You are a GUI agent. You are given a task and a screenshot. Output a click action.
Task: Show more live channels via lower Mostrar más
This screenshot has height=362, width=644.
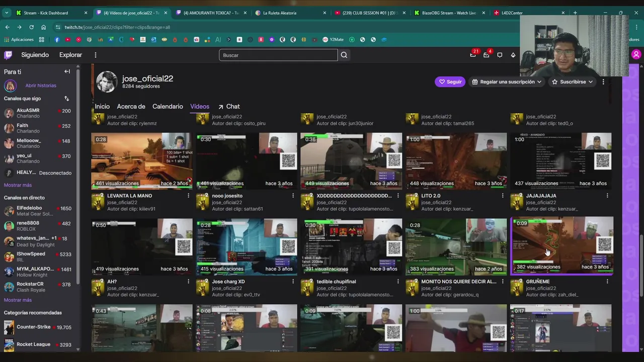[18, 300]
